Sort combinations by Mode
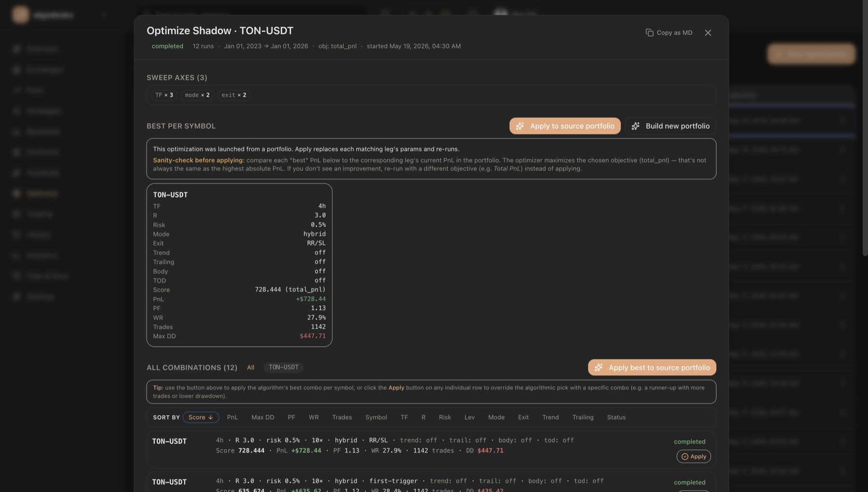Screen dimensions: 868x492 pyautogui.click(x=496, y=417)
